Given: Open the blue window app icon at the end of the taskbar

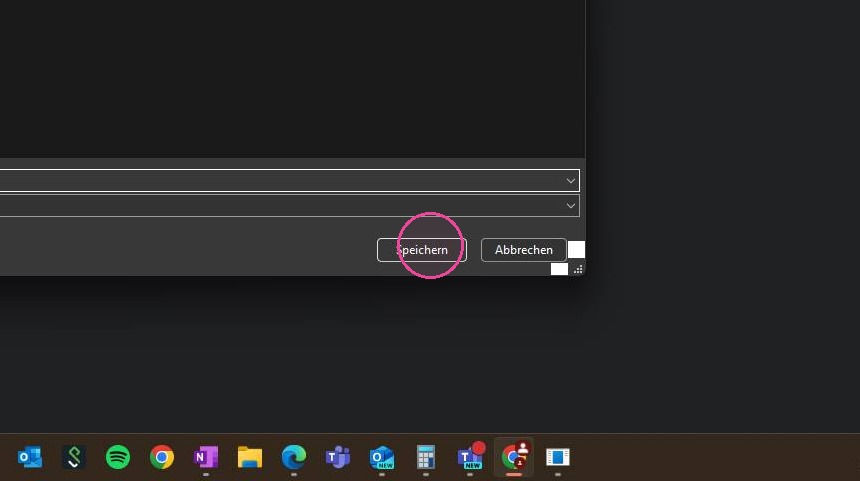Looking at the screenshot, I should point(558,457).
